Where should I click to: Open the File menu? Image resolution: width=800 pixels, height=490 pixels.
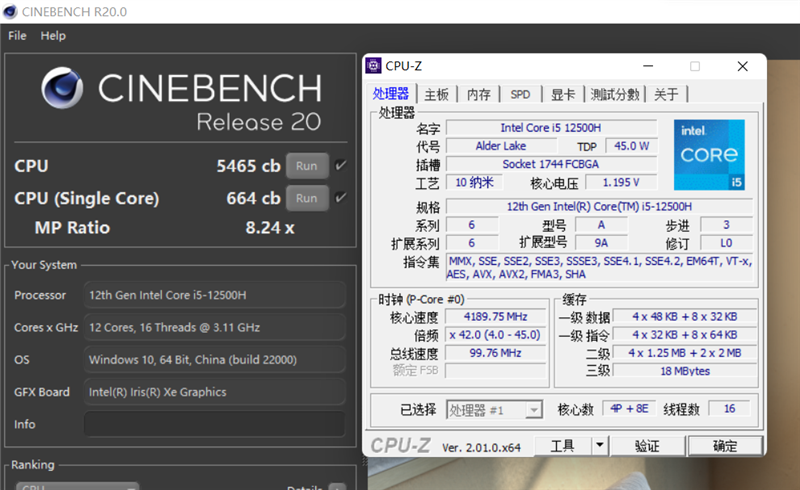click(x=17, y=36)
